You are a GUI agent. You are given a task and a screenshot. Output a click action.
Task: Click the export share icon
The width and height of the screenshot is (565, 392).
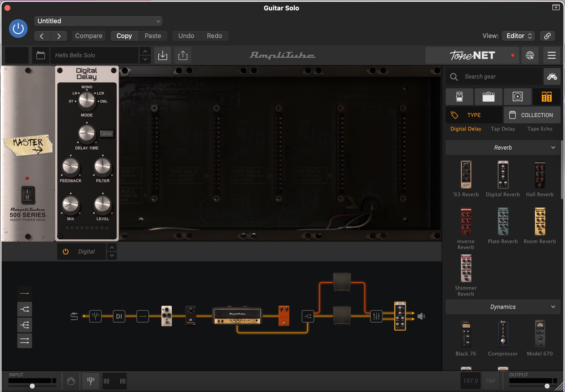click(183, 55)
